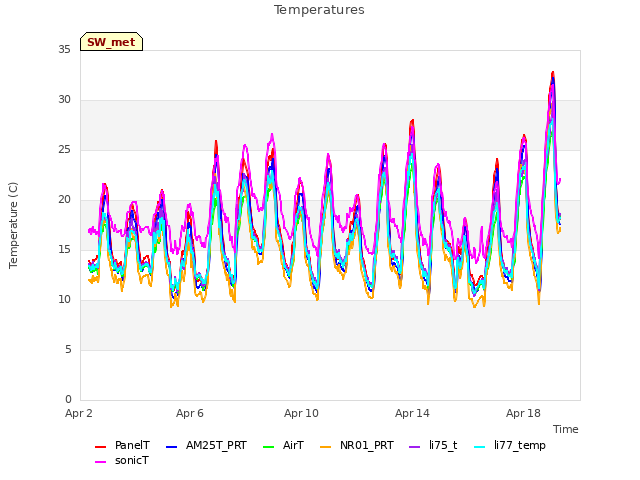Hide the AirT series via legend

tap(283, 445)
